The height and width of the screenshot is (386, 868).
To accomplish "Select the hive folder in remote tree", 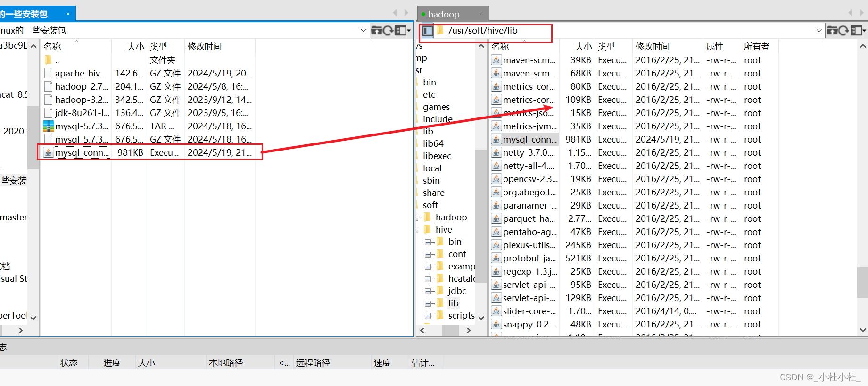I will click(444, 229).
